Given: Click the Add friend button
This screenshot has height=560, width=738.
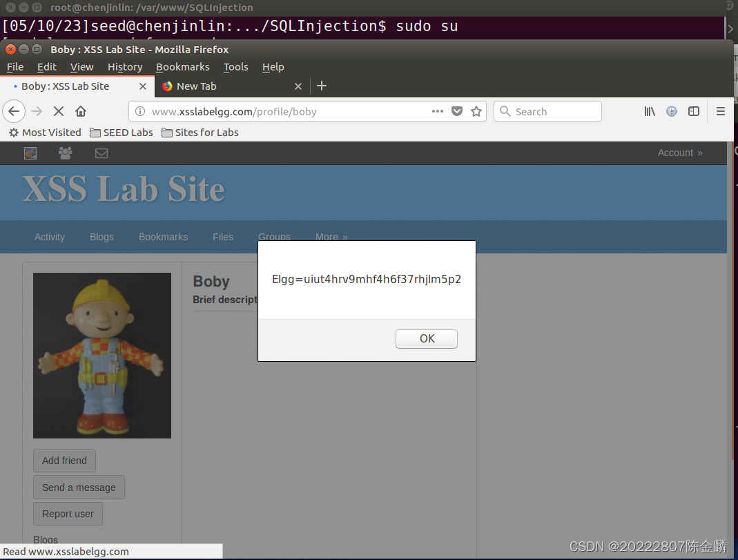Looking at the screenshot, I should (x=64, y=461).
